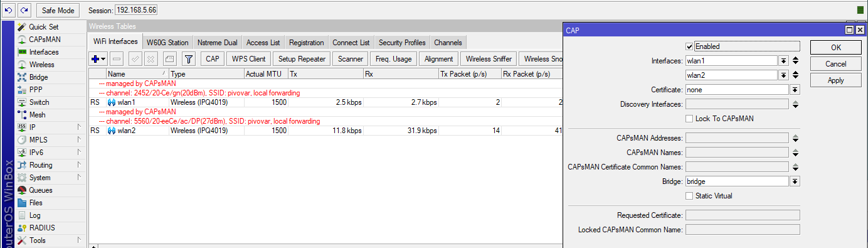Viewport: 868px width, 248px height.
Task: Click green status indicator at top right
Action: [860, 10]
